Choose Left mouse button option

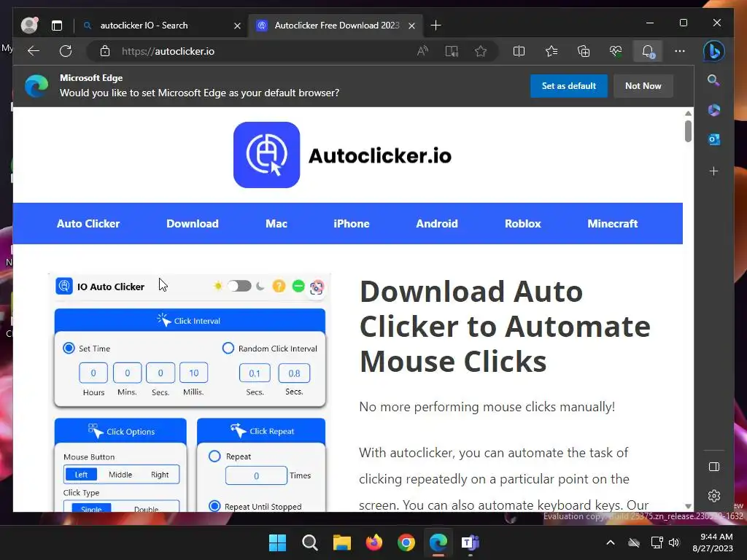coord(81,474)
